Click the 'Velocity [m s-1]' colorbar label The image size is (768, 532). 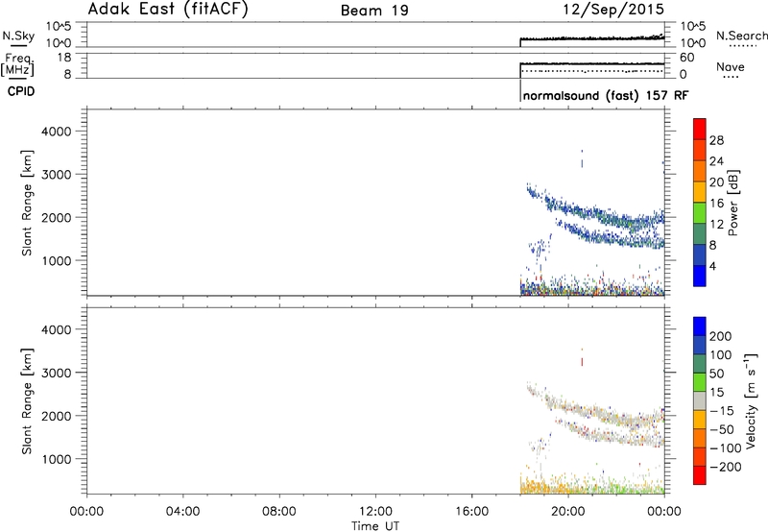(x=750, y=400)
